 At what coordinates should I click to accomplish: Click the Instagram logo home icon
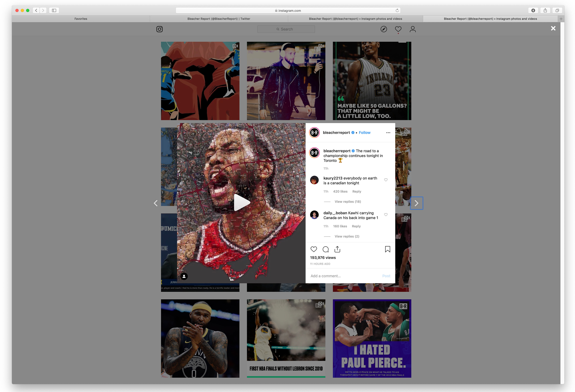pos(160,29)
